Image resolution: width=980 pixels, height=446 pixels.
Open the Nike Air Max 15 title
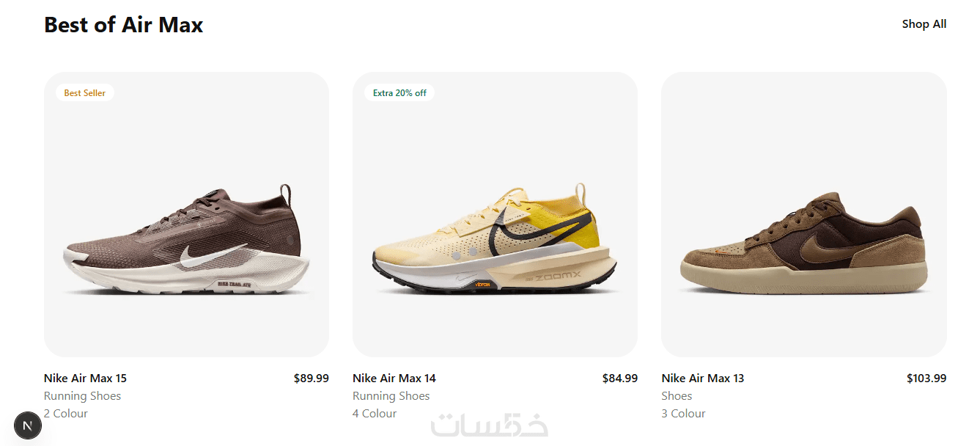[x=85, y=379]
